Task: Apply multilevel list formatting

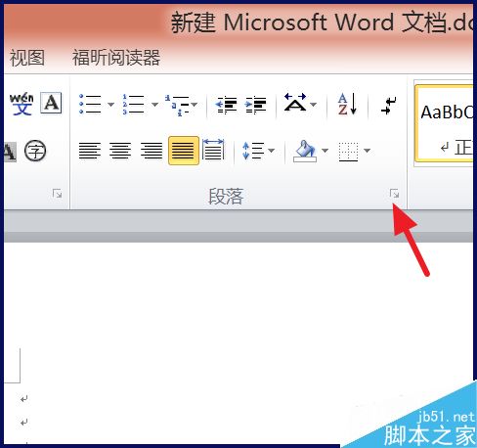Action: pyautogui.click(x=177, y=105)
